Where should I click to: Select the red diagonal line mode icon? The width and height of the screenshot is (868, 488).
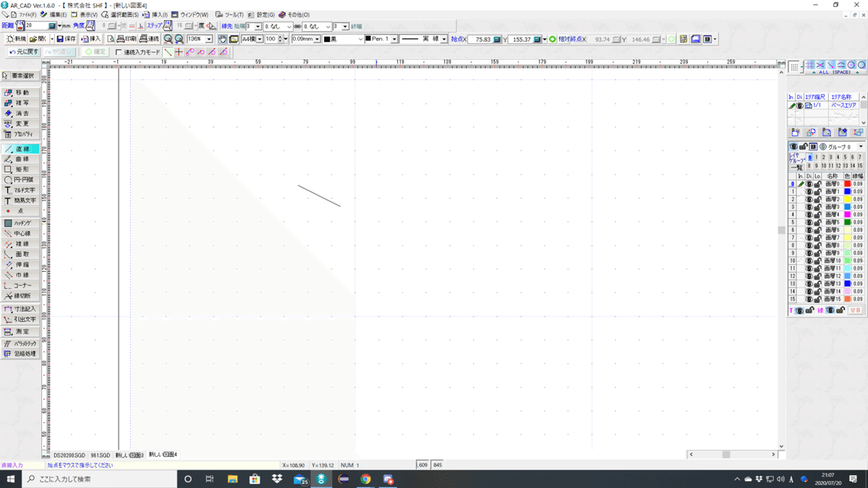pyautogui.click(x=168, y=52)
